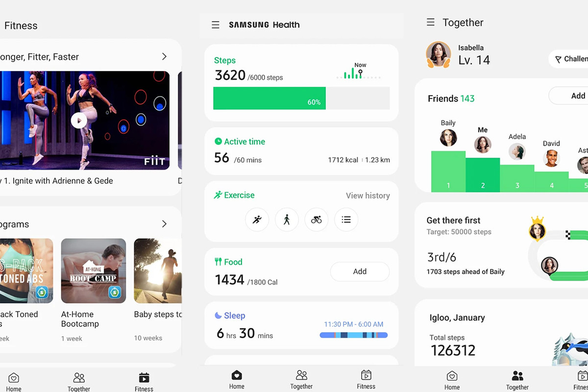Open the Together screen hamburger menu
Screen dimensions: 588x392
point(431,23)
